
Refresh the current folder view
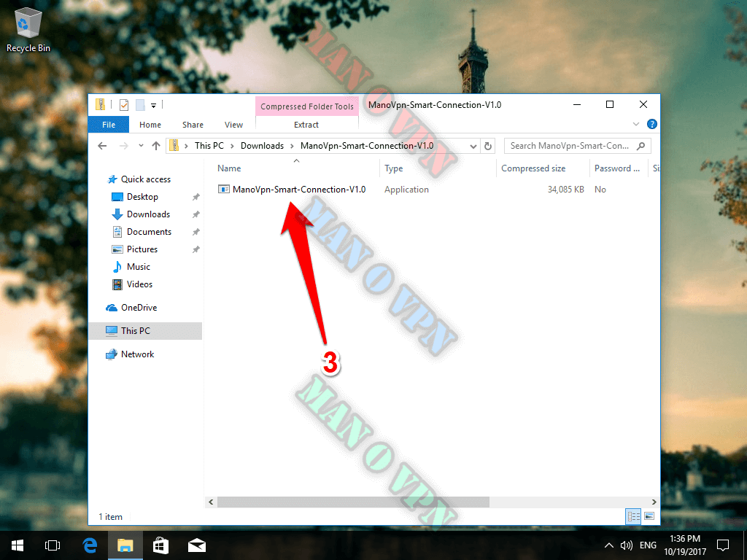[488, 146]
